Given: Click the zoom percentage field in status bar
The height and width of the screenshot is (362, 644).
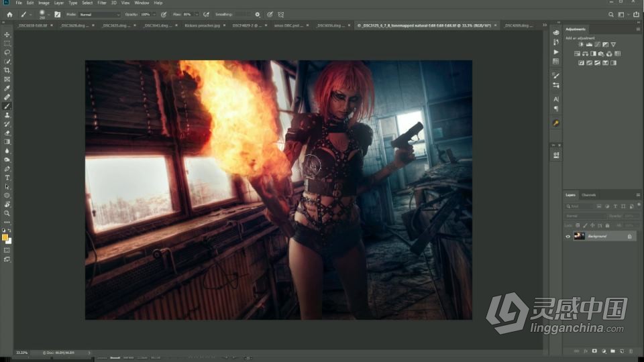Looking at the screenshot, I should tap(21, 353).
